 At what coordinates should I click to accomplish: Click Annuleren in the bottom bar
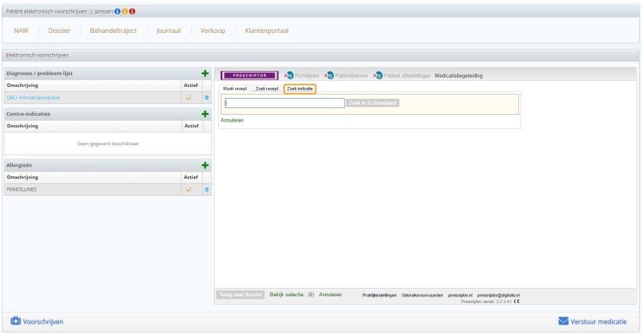click(330, 295)
